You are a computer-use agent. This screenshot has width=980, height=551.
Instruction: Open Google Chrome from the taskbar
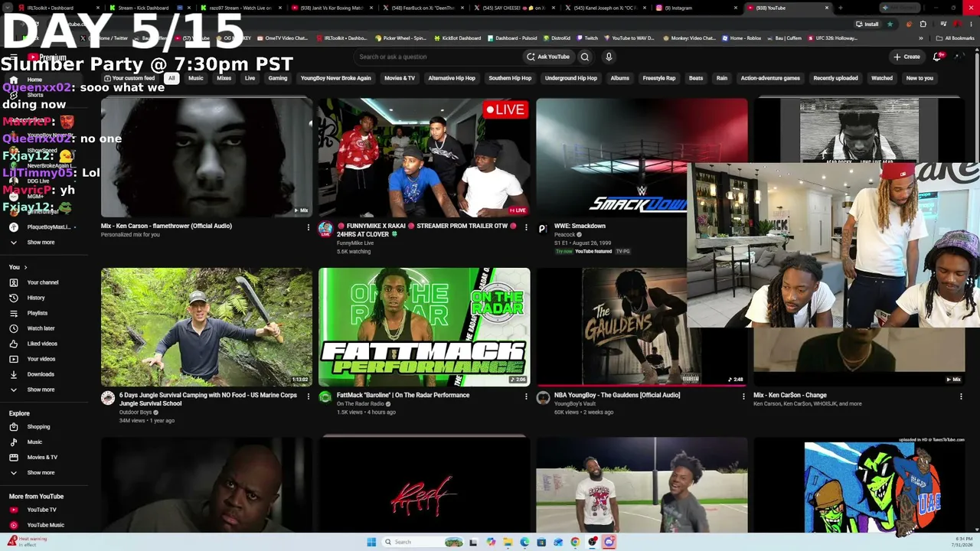[x=575, y=542]
